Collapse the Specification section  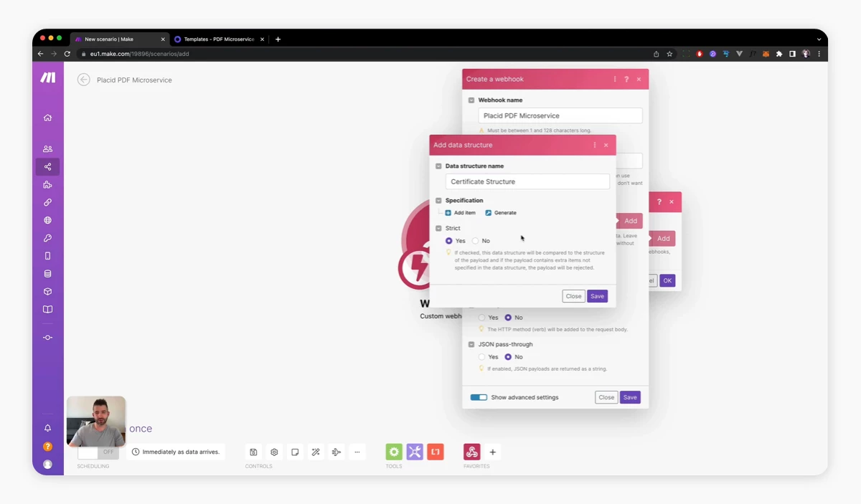(x=438, y=201)
